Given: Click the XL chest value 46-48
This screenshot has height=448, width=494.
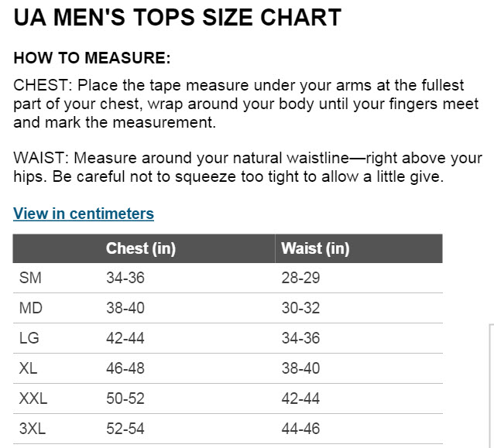Looking at the screenshot, I should point(125,368).
